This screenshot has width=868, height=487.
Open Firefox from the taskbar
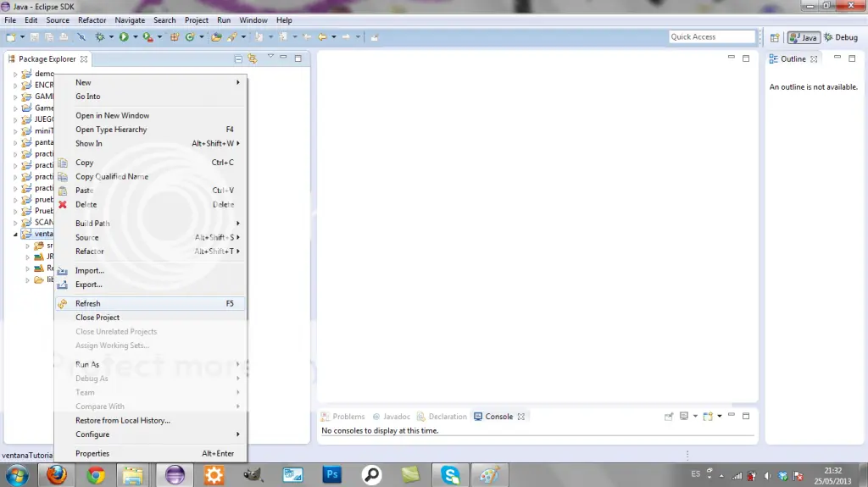[57, 475]
